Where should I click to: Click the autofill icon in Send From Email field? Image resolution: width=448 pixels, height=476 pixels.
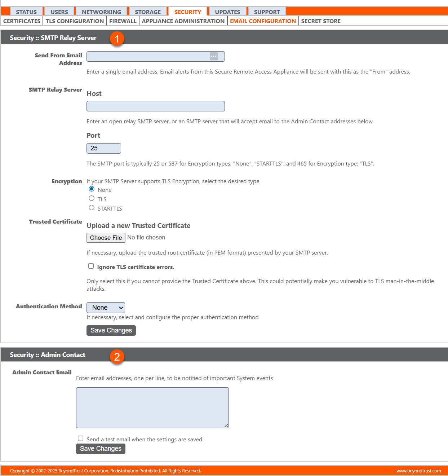coord(214,56)
